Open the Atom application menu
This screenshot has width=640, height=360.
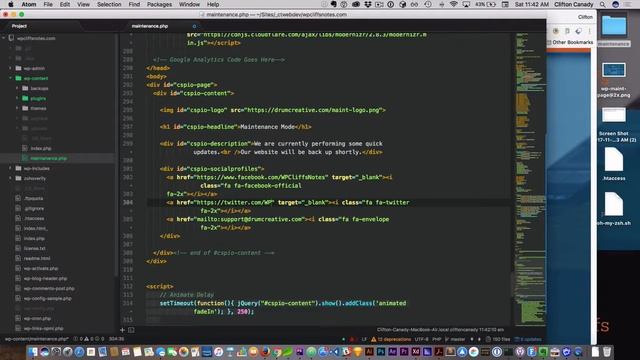(29, 4)
